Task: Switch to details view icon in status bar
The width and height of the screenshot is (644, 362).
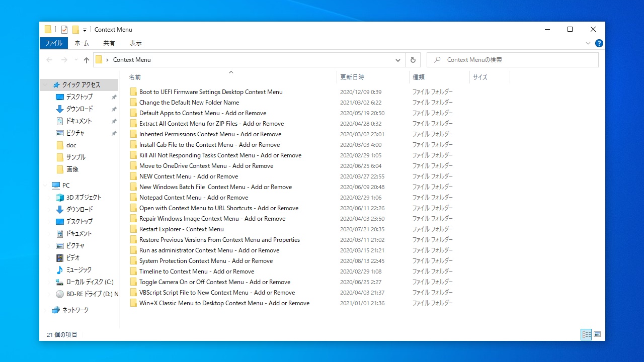Action: (586, 334)
